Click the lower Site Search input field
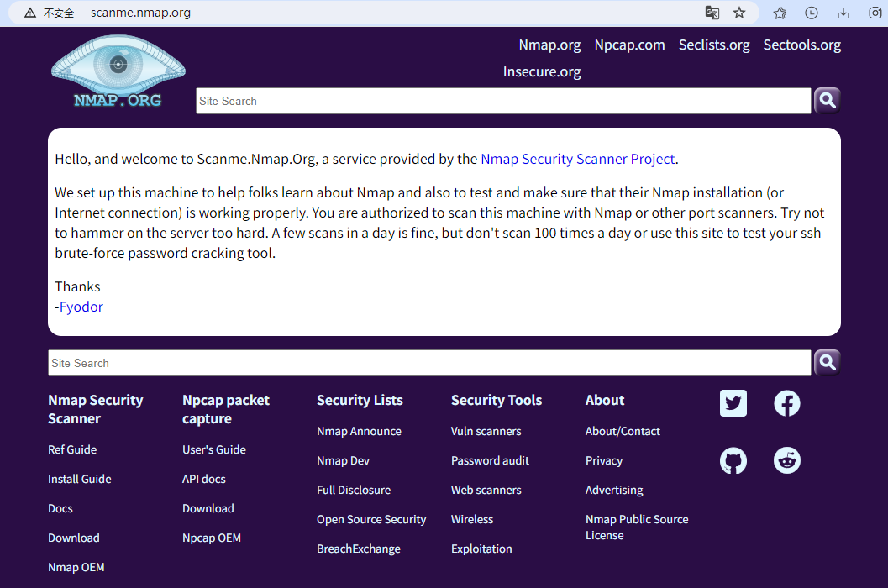The height and width of the screenshot is (588, 888). [x=429, y=363]
